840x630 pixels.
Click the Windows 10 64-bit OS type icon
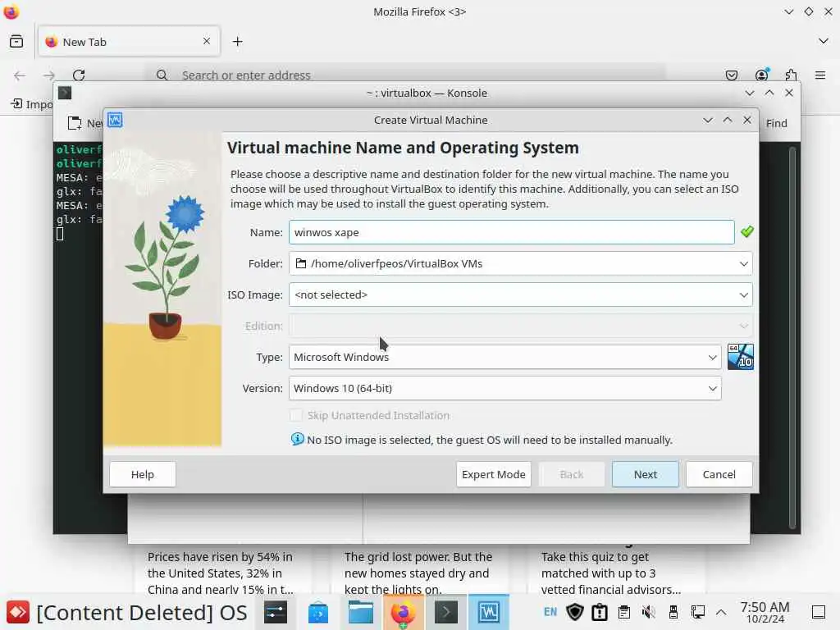coord(741,357)
